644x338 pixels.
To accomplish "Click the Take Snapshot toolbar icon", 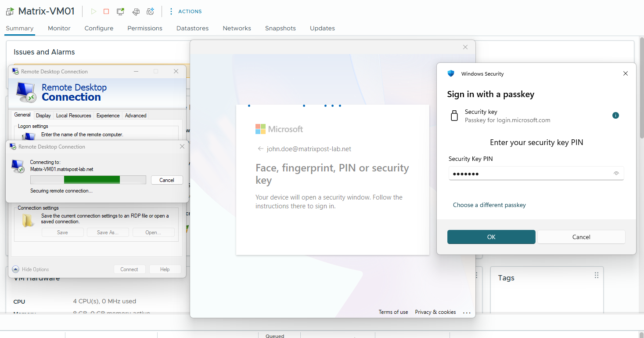I will (151, 11).
